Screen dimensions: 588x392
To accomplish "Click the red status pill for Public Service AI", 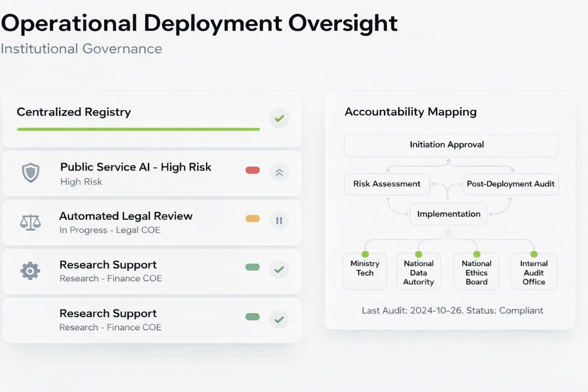I will [253, 170].
